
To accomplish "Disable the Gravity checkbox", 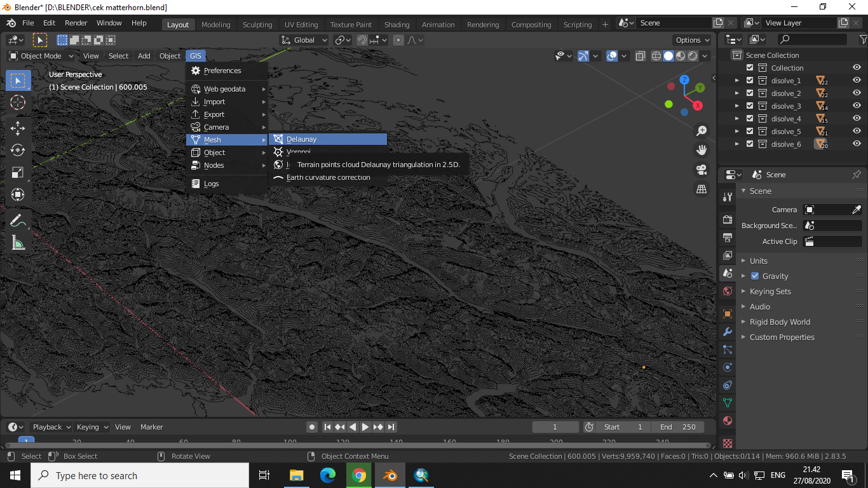I will (755, 276).
